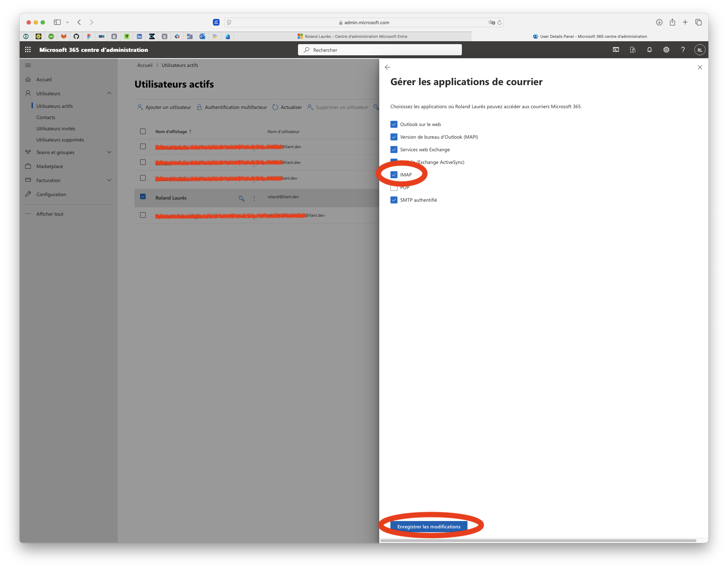The height and width of the screenshot is (569, 728).
Task: Check the select-all users header checkbox
Action: pos(143,131)
